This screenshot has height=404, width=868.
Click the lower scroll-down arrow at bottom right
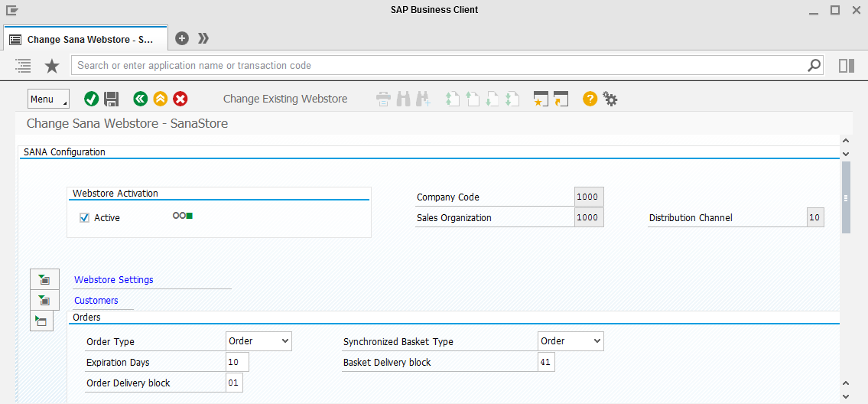point(845,396)
